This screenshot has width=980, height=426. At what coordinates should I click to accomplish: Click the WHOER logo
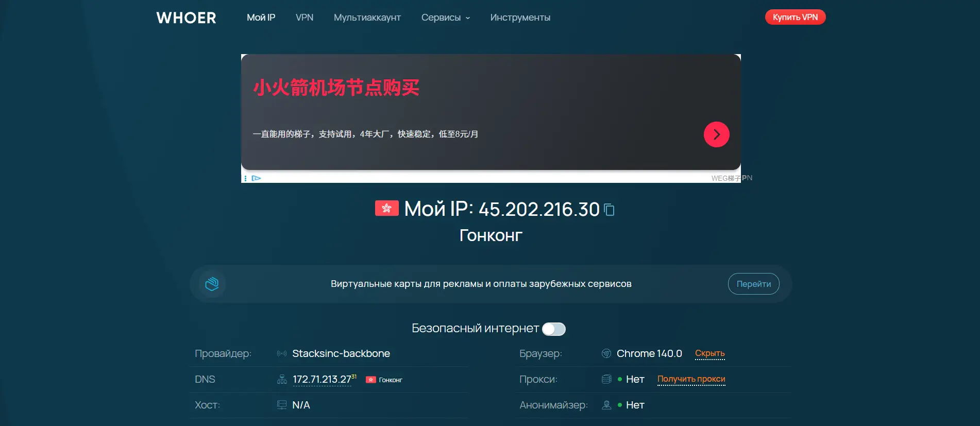[x=186, y=18]
